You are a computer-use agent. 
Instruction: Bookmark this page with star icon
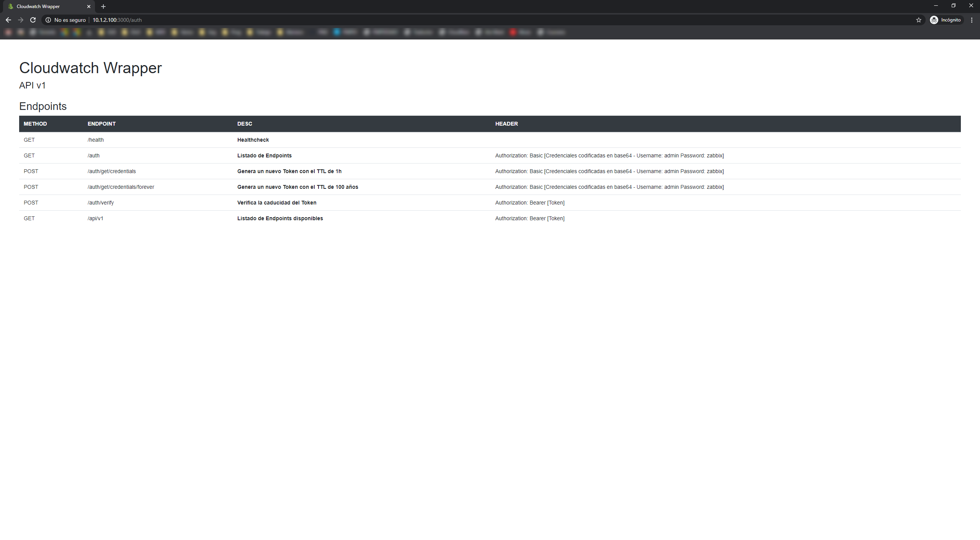coord(918,20)
